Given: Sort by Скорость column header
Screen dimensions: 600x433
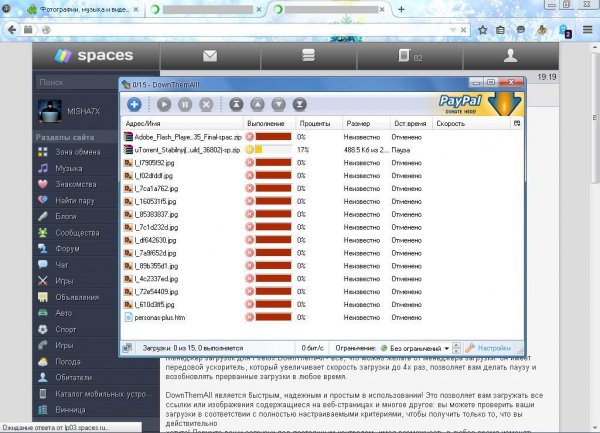Looking at the screenshot, I should click(x=471, y=124).
